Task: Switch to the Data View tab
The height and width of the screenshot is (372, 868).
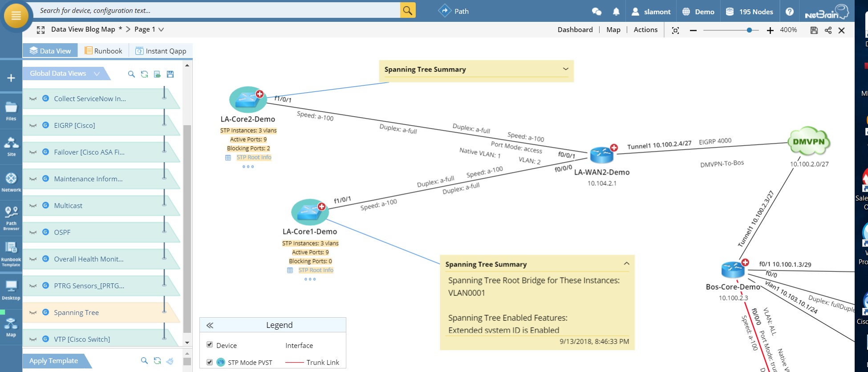Action: click(50, 51)
